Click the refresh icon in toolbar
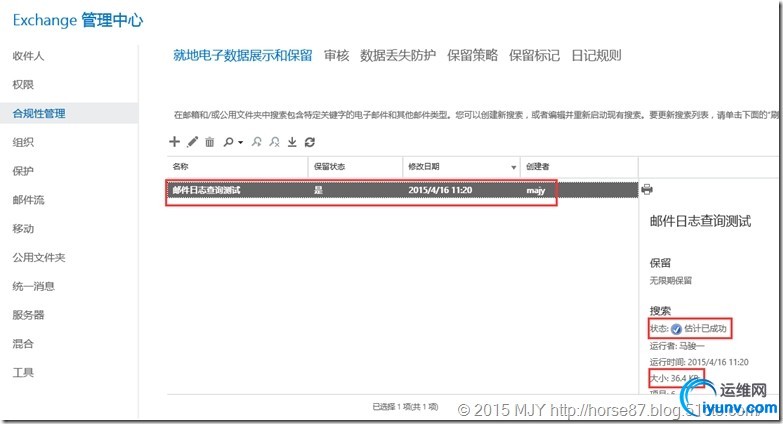Screen dimensions: 783x424 point(310,142)
